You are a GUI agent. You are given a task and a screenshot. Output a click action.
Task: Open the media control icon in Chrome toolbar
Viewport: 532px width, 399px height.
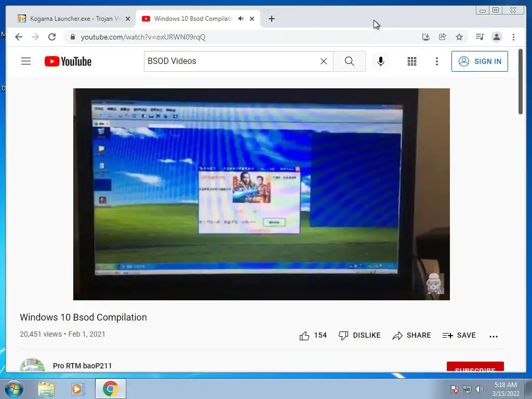[480, 37]
